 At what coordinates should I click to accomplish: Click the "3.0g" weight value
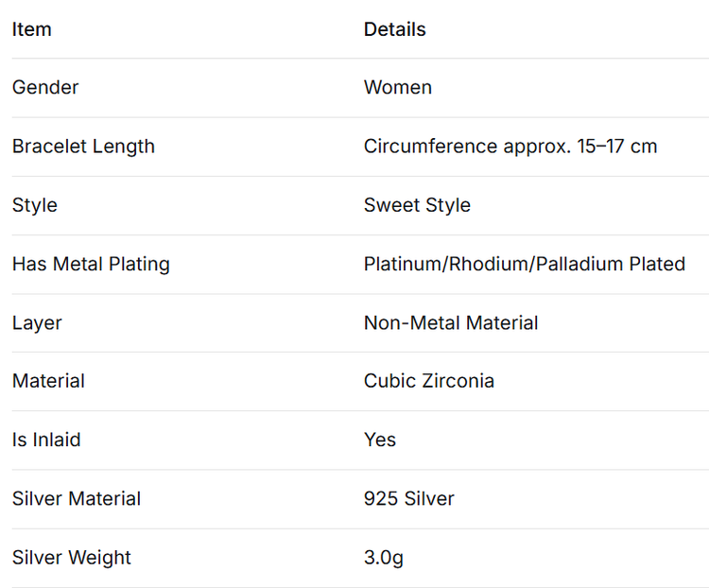coord(384,557)
